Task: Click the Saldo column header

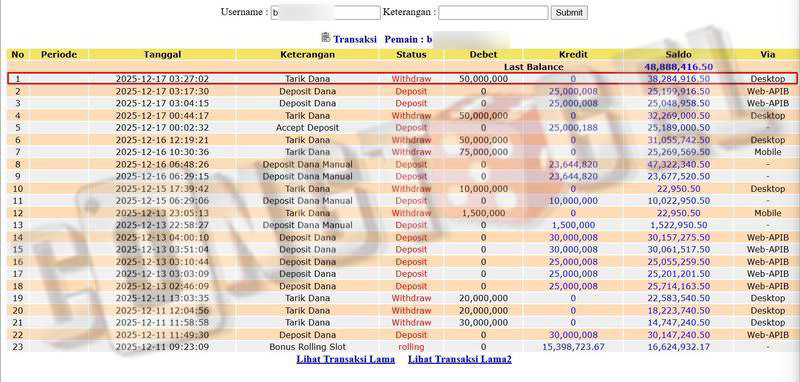Action: click(678, 55)
